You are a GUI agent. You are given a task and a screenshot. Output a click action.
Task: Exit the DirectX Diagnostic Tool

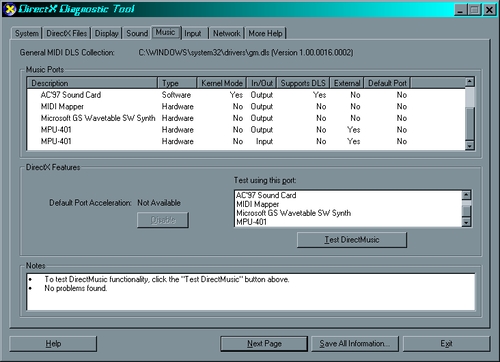click(x=446, y=344)
